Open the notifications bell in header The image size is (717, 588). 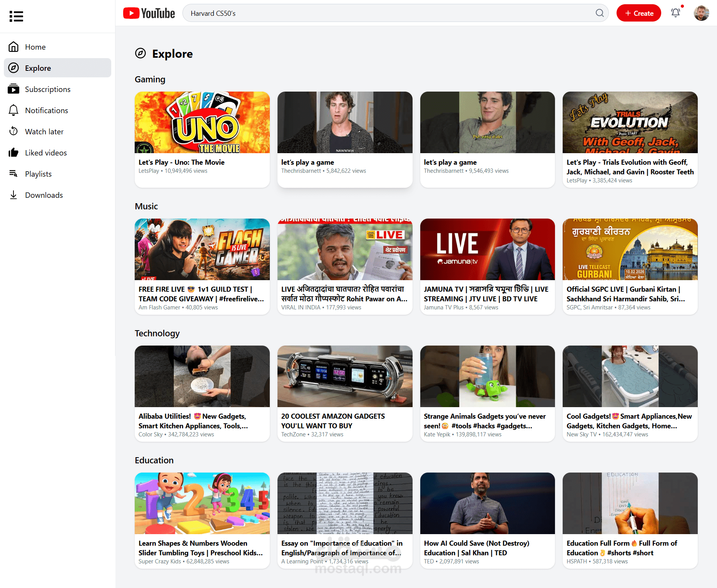(x=675, y=13)
